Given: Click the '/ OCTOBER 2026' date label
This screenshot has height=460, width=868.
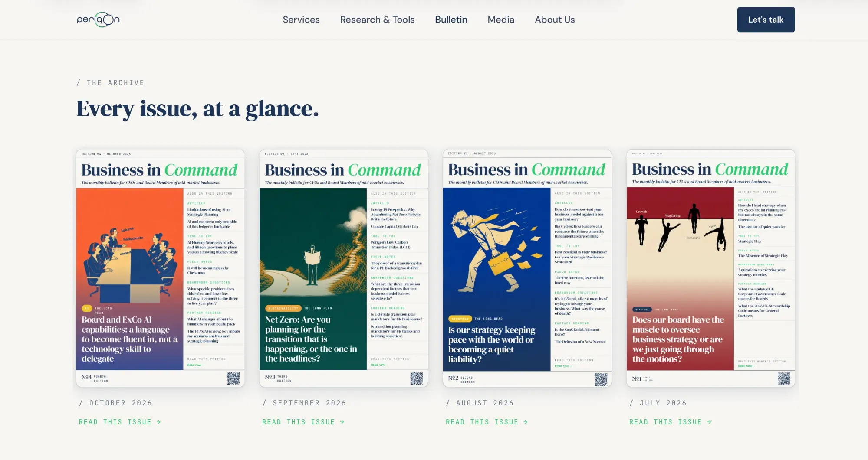Looking at the screenshot, I should pos(115,403).
